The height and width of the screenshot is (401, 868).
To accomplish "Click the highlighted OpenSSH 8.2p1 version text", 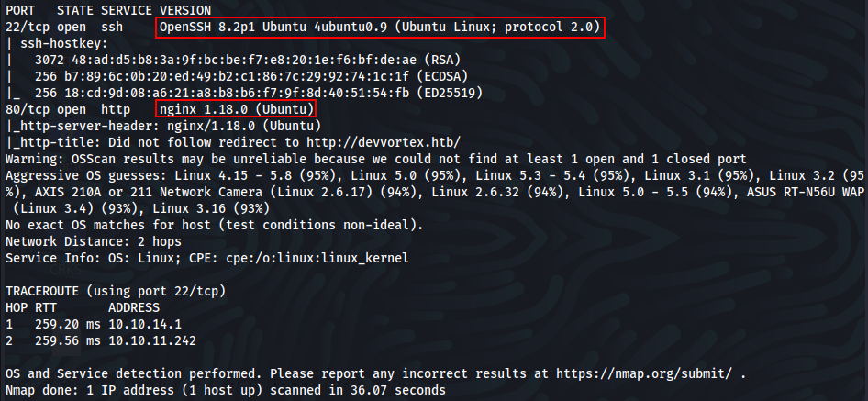I will 380,28.
